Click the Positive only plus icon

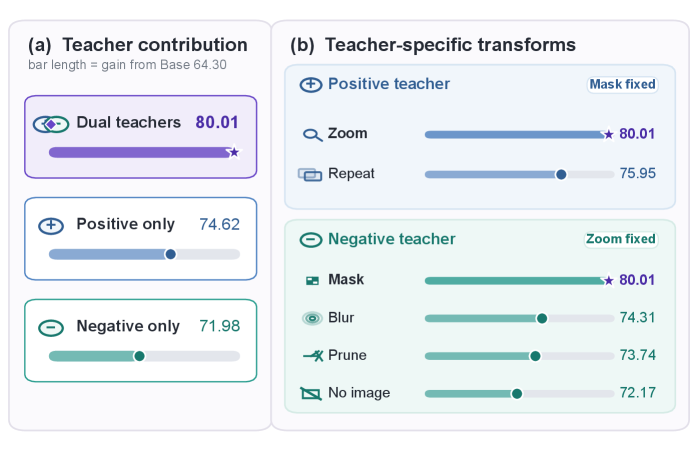[51, 226]
